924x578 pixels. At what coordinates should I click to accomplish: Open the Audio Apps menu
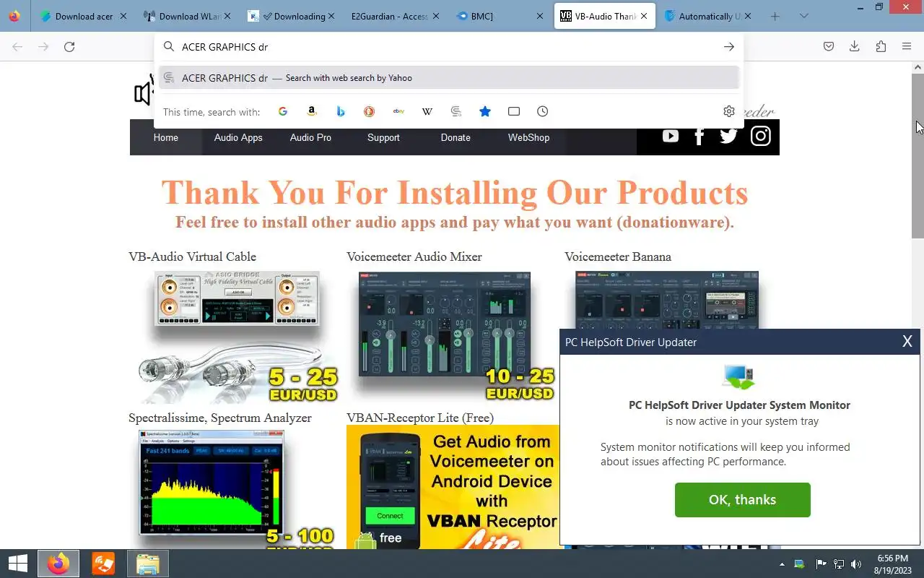click(x=238, y=137)
